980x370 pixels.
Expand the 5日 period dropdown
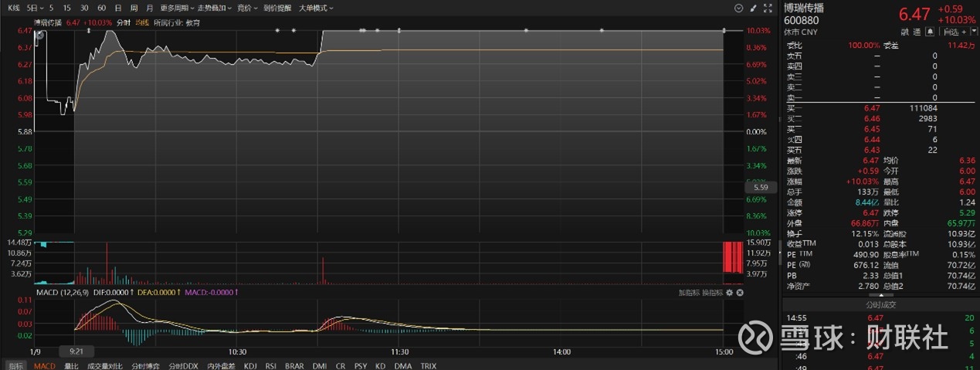tap(33, 8)
